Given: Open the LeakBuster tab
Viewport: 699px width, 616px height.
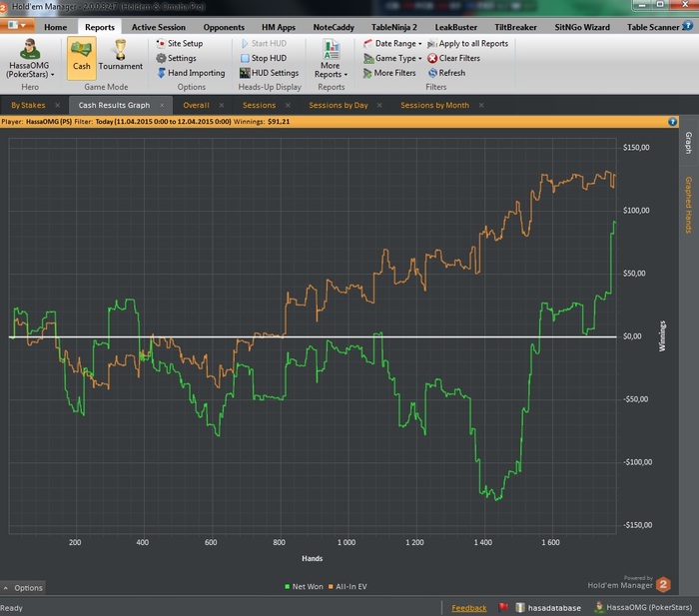Looking at the screenshot, I should pos(455,27).
